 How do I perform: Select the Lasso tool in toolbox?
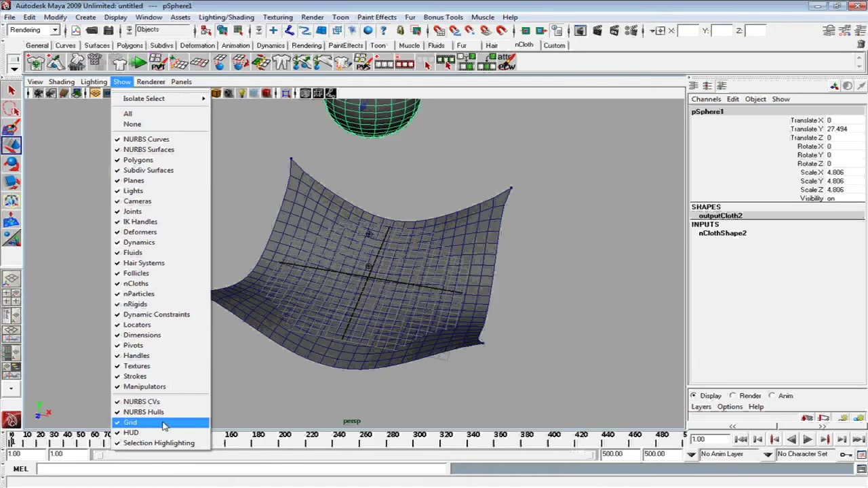coord(12,108)
